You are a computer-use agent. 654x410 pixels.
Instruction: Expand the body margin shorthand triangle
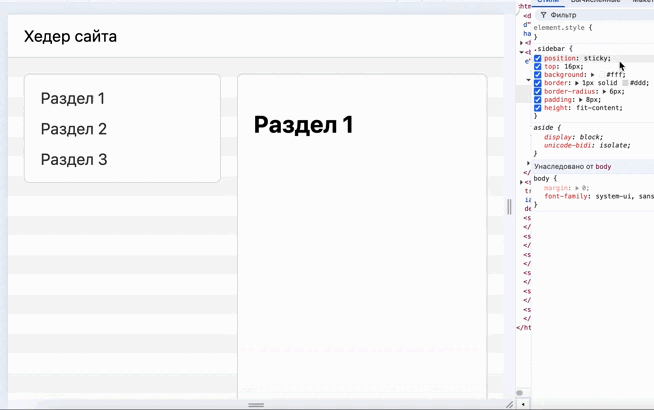click(x=577, y=188)
